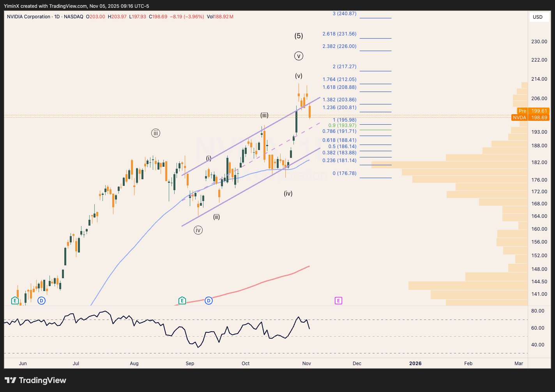Click the change value −8.19 (−3.96%)
The width and height of the screenshot is (555, 392).
(187, 17)
